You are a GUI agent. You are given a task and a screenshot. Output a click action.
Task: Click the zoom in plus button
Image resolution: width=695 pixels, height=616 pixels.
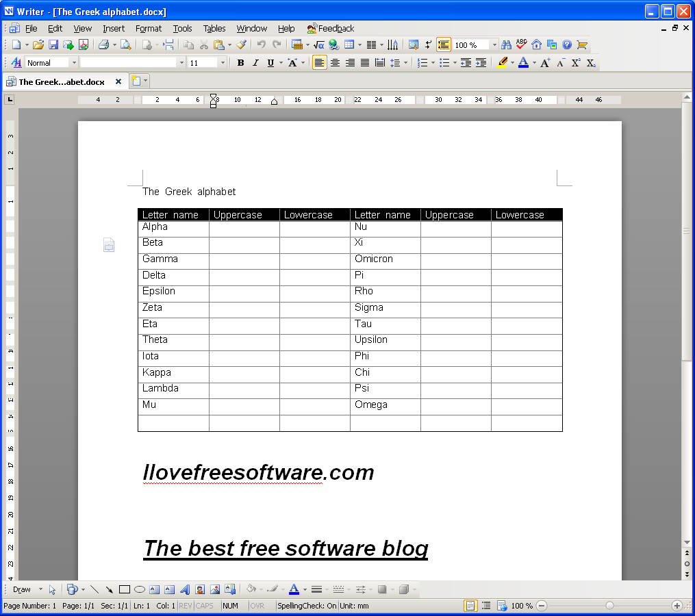[677, 606]
